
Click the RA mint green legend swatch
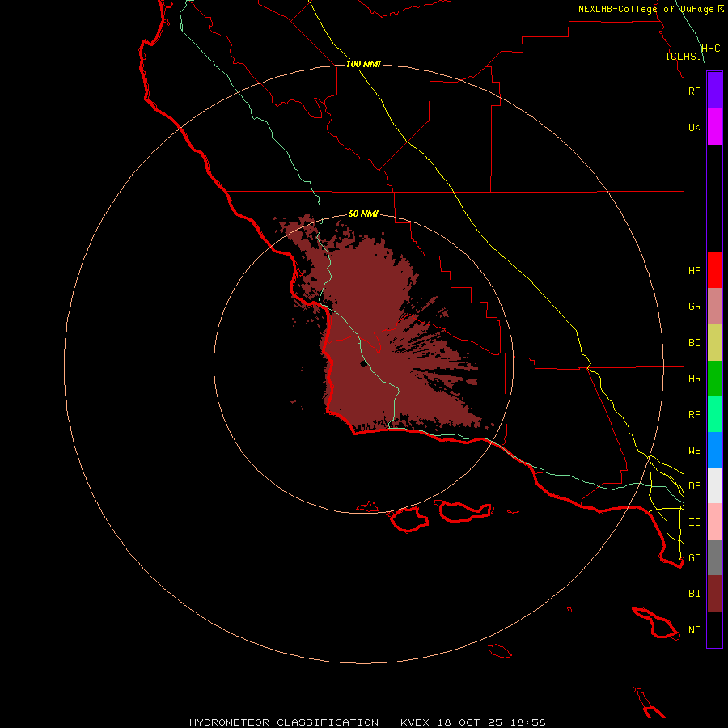tap(714, 414)
